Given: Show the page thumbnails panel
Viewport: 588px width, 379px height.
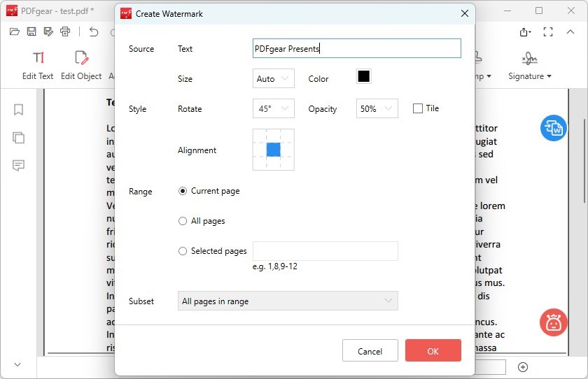Looking at the screenshot, I should tap(19, 138).
